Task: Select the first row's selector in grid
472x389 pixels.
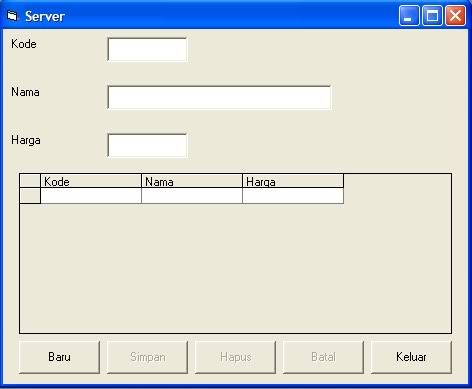Action: pos(30,196)
